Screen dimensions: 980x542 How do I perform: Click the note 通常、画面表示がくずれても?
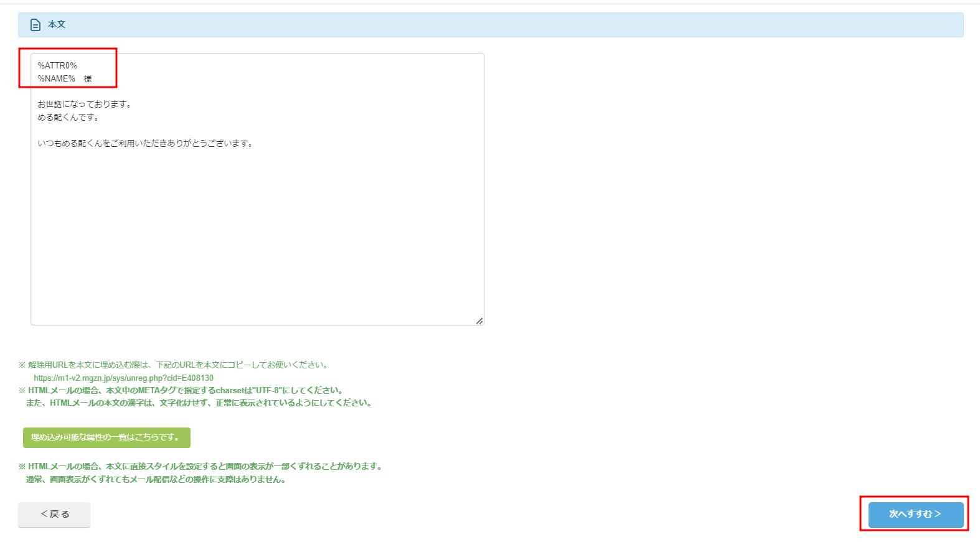click(156, 479)
